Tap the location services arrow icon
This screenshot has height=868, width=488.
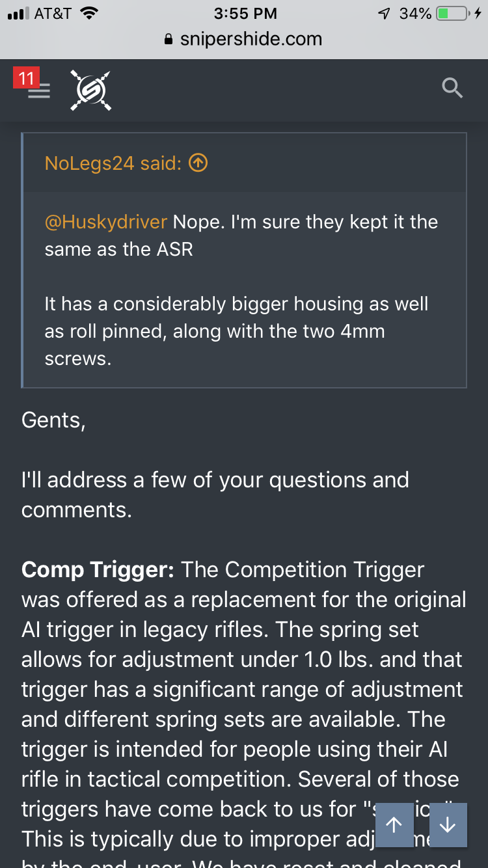(385, 13)
